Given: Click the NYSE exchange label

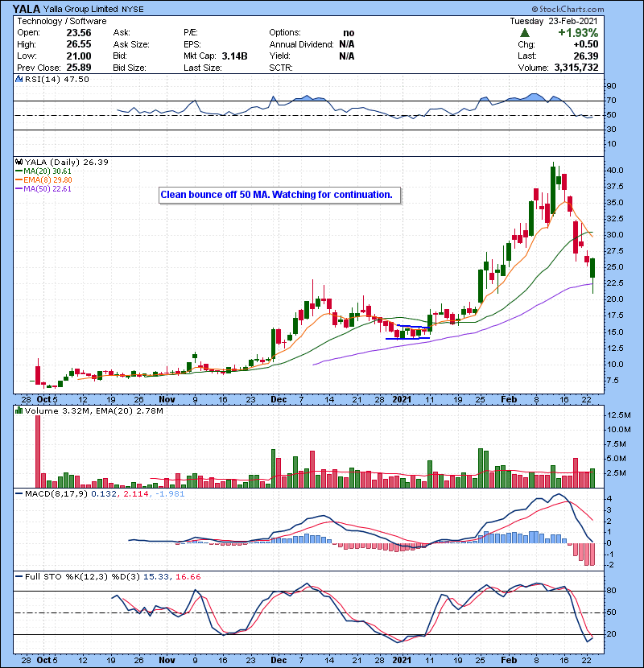Looking at the screenshot, I should point(133,9).
